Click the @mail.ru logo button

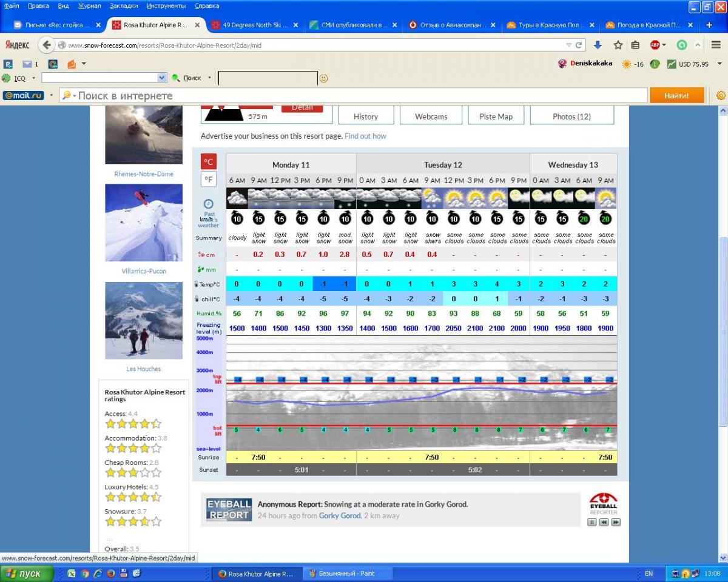coord(23,95)
